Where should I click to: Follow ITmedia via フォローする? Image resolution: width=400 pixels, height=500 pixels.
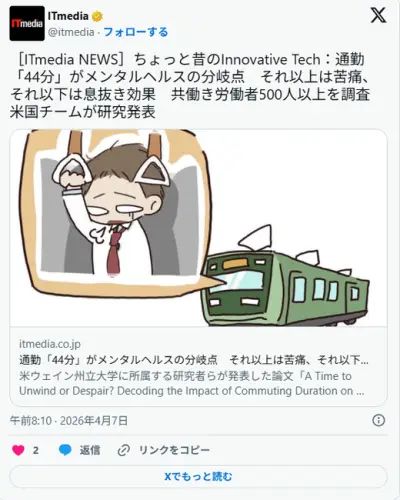[135, 32]
